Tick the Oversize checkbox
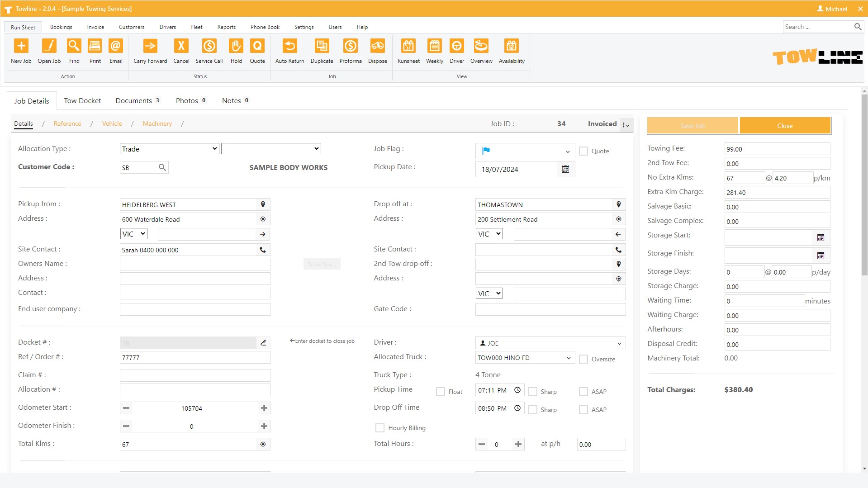868x488 pixels. point(583,359)
